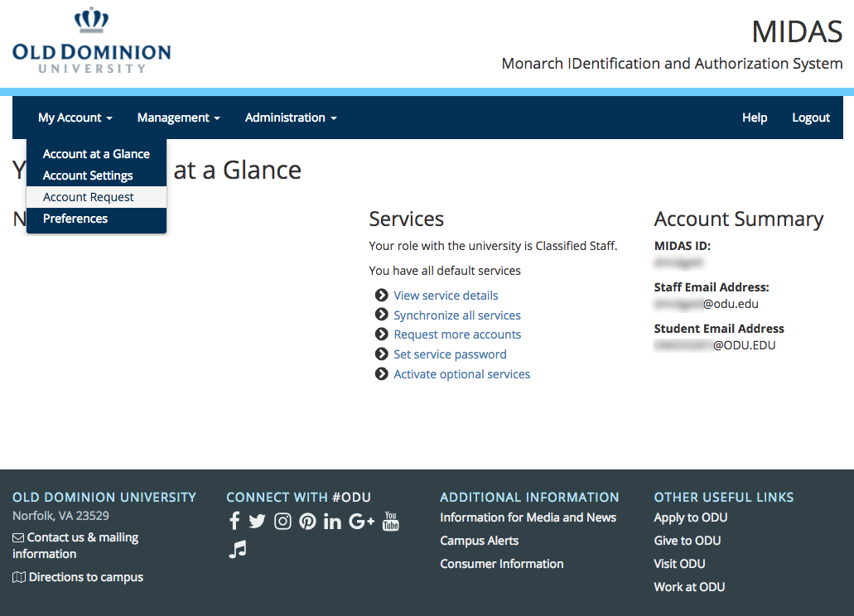Select Account Settings menu entry

pos(88,176)
